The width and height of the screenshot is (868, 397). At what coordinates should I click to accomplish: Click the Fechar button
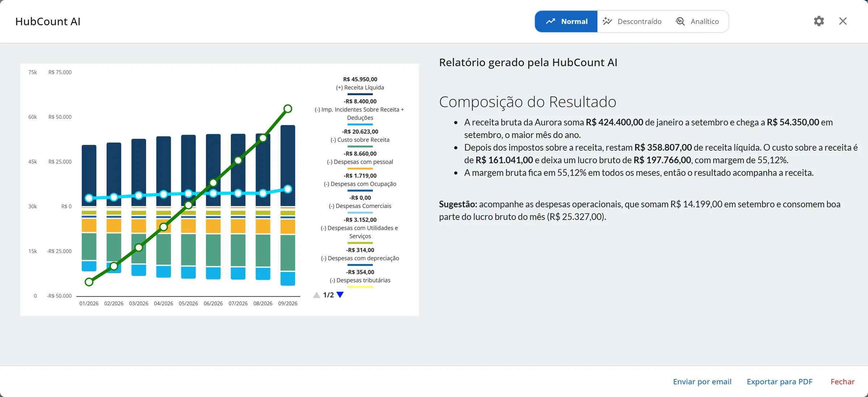842,381
